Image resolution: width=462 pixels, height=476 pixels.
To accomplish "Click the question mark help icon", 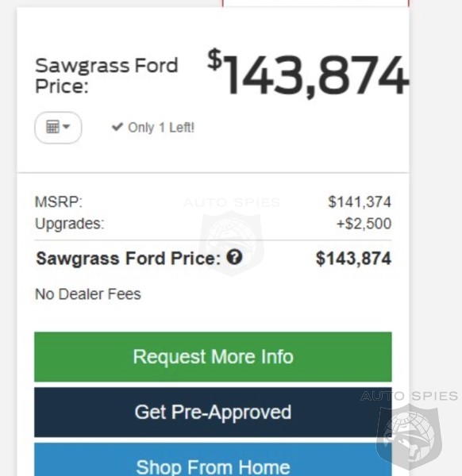I will point(234,257).
